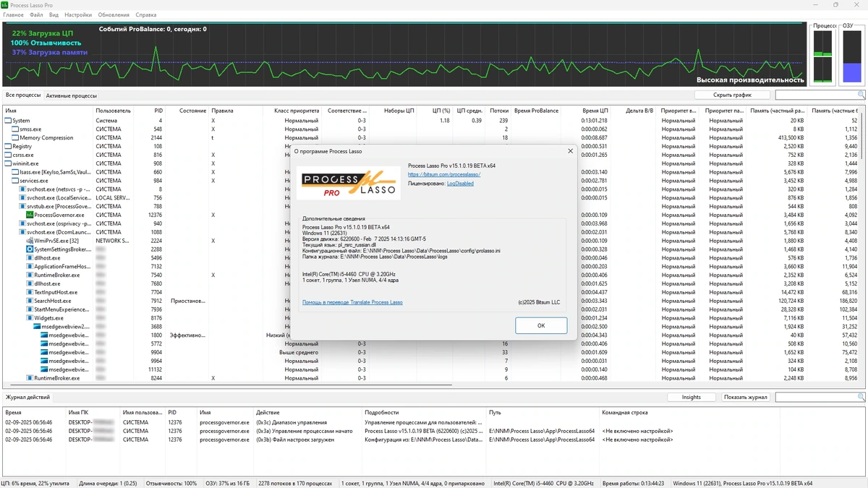Click the services.exe process icon
Screen dimensions: 868x488
[15, 181]
